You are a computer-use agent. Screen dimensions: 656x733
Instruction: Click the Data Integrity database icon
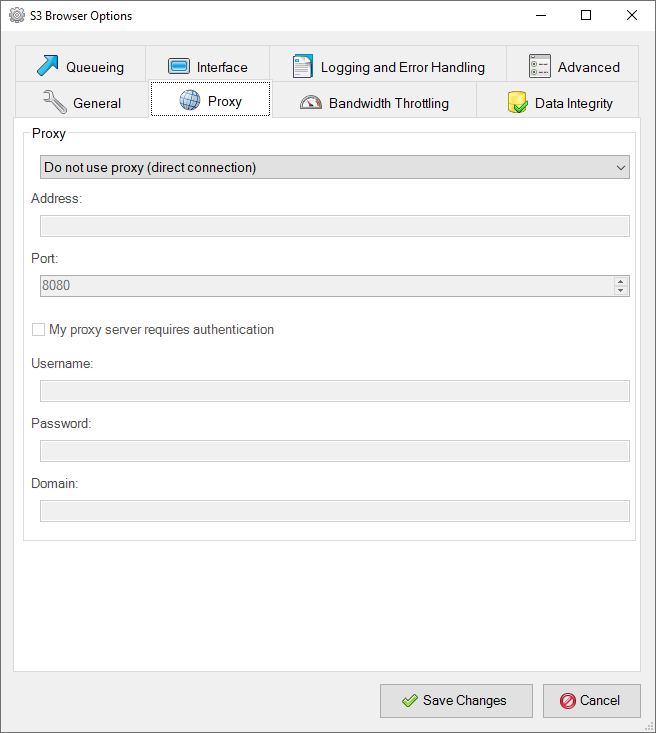point(518,102)
